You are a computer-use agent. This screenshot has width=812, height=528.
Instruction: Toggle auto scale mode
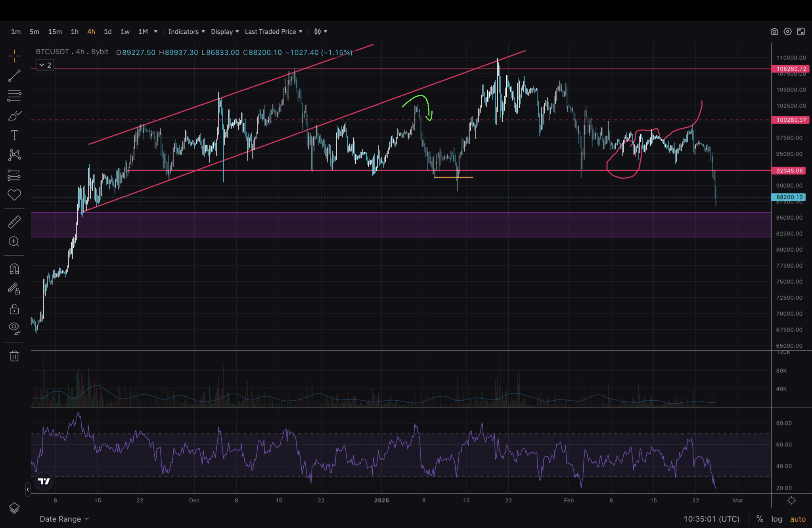[798, 519]
